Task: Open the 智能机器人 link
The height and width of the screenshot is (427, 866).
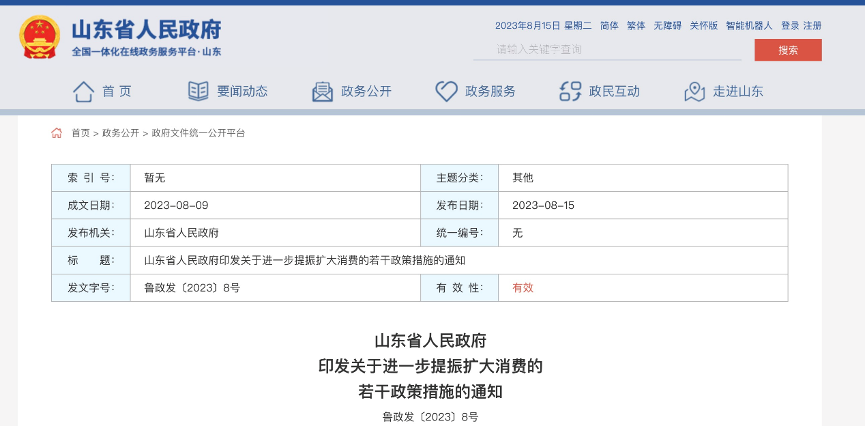Action: tap(749, 25)
